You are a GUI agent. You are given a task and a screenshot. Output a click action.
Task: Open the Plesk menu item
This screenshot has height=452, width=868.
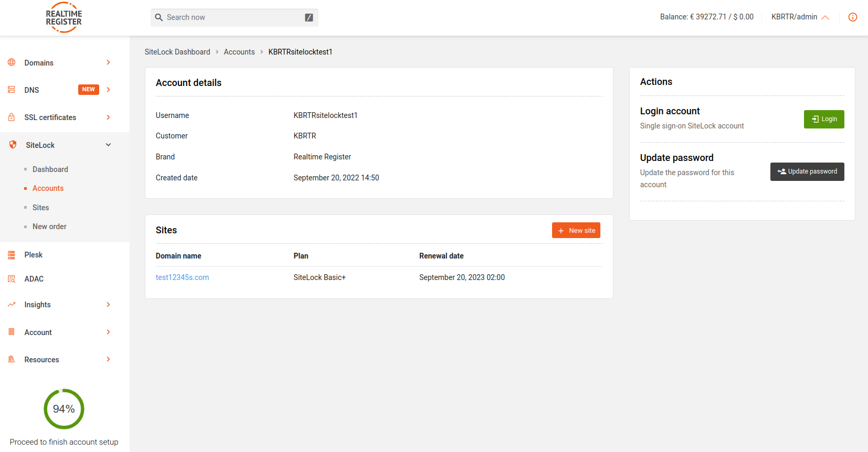[x=34, y=255]
